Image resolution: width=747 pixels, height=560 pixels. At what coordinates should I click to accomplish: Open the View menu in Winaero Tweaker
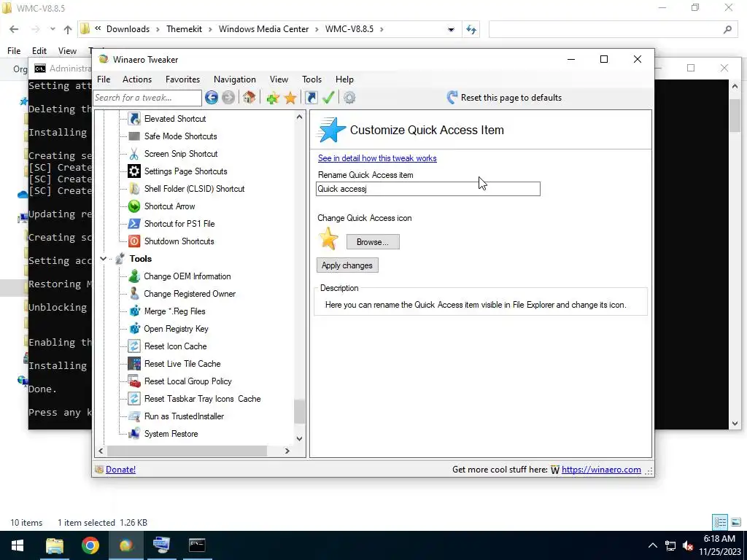click(279, 79)
